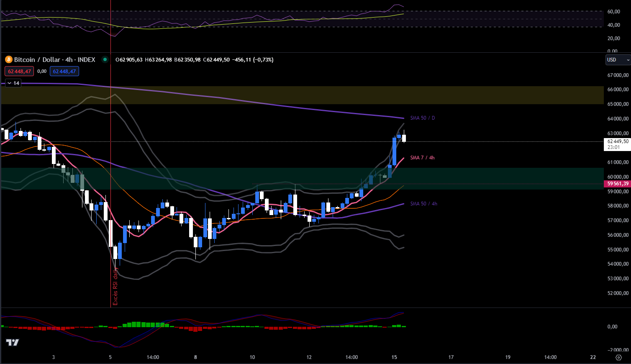Click the 15 label on the time axis
This screenshot has width=631, height=364.
(394, 358)
